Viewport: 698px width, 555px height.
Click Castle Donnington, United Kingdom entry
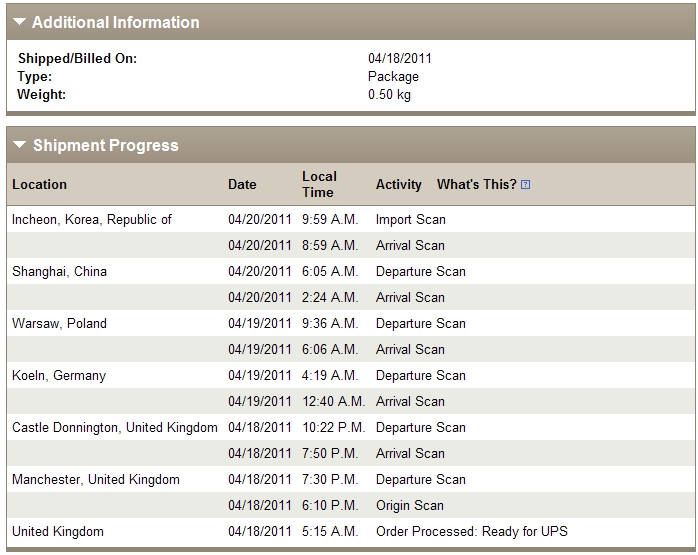point(115,428)
